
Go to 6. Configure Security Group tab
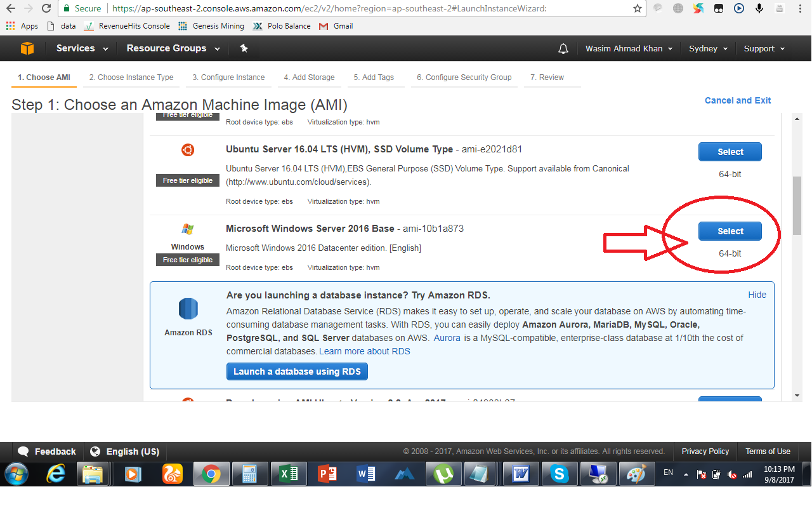pyautogui.click(x=464, y=77)
